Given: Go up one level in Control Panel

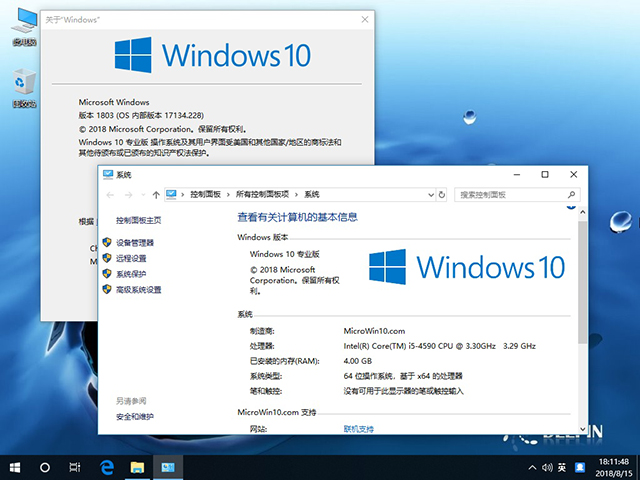Looking at the screenshot, I should tap(156, 195).
